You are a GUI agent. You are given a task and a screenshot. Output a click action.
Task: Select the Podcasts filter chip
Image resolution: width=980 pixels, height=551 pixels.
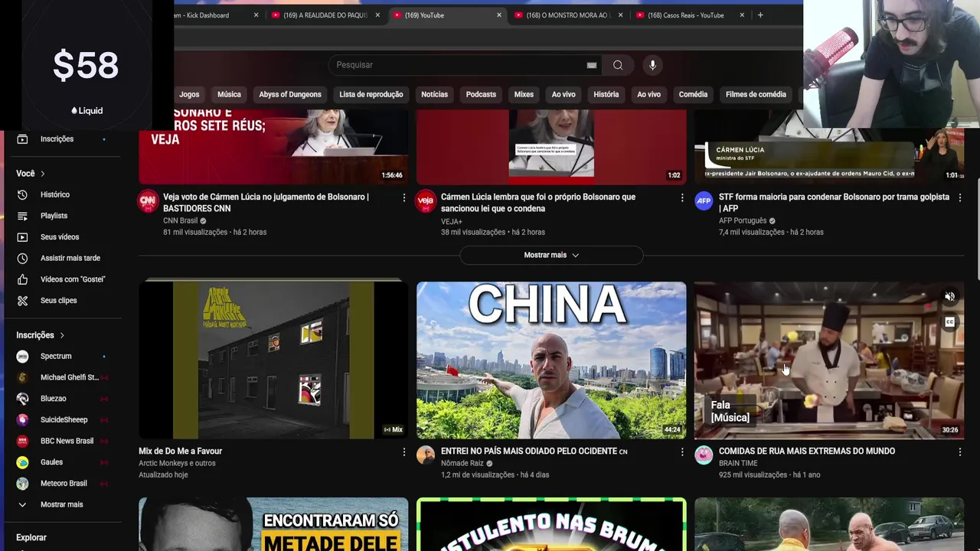coord(481,94)
